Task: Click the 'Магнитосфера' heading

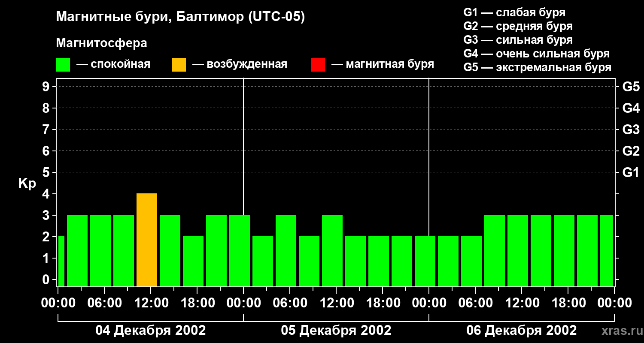Action: click(x=101, y=43)
